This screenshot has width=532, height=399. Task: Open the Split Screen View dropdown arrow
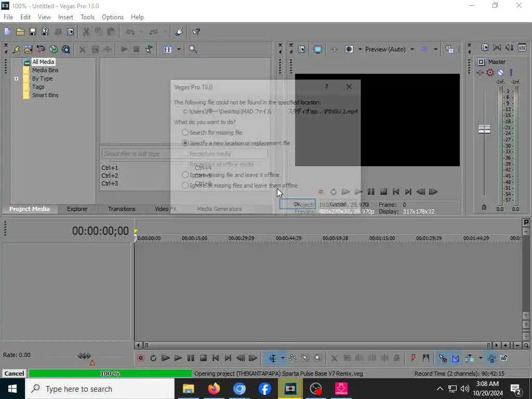click(x=360, y=49)
